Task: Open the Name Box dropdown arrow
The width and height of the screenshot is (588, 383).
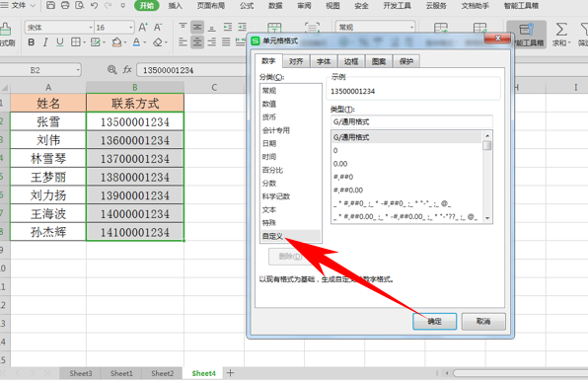Action: pos(78,70)
